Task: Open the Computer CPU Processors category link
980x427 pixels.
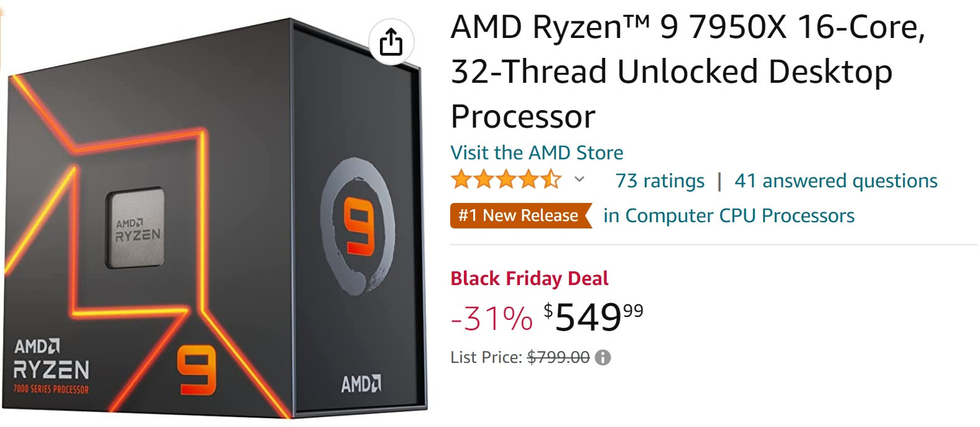Action: (729, 215)
